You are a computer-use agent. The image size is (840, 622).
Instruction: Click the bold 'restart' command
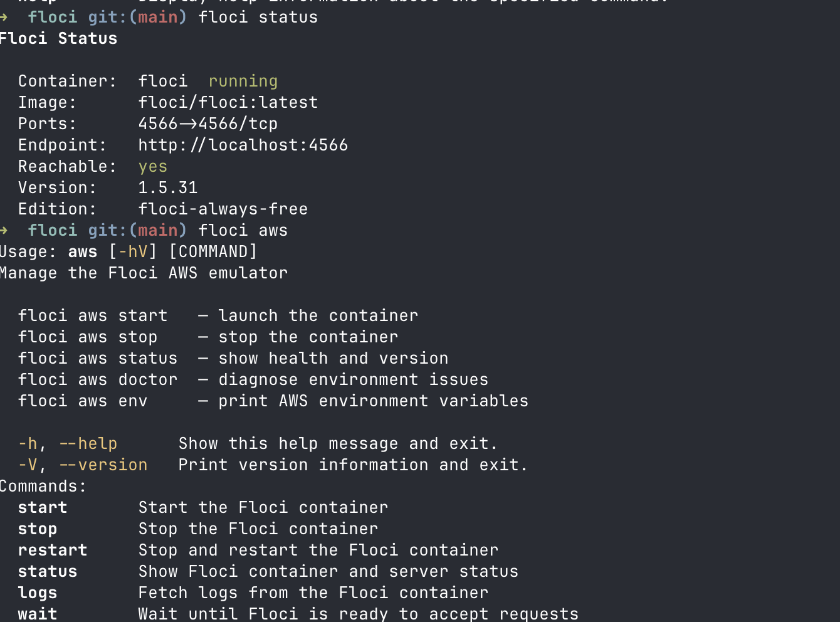[53, 550]
